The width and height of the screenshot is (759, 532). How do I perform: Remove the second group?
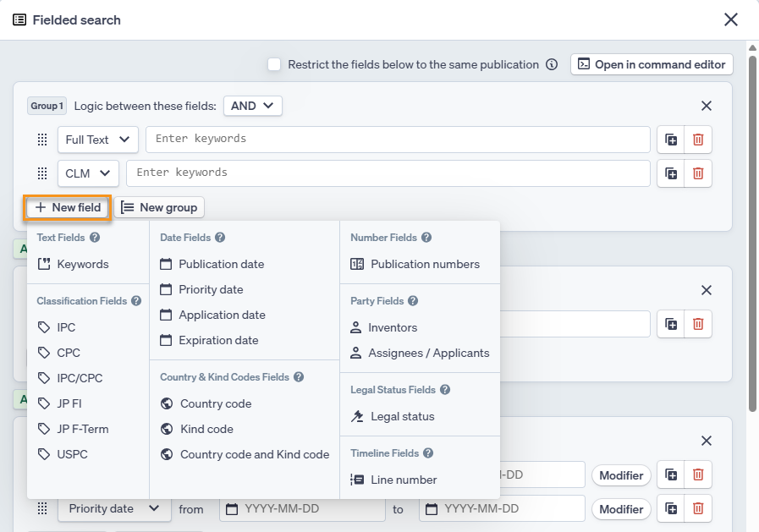point(707,290)
